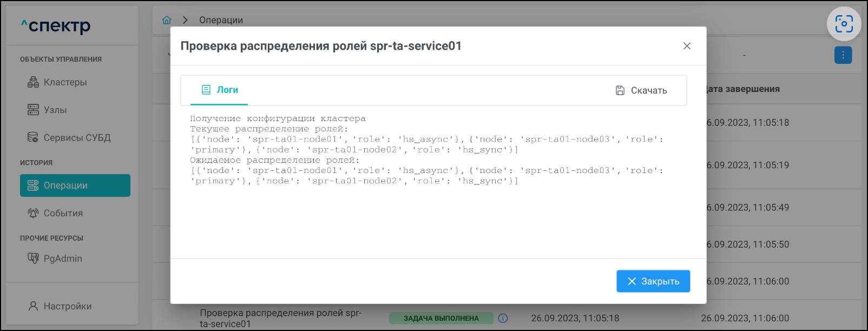Click the home breadcrumb icon
Image resolution: width=868 pixels, height=331 pixels.
pos(167,20)
